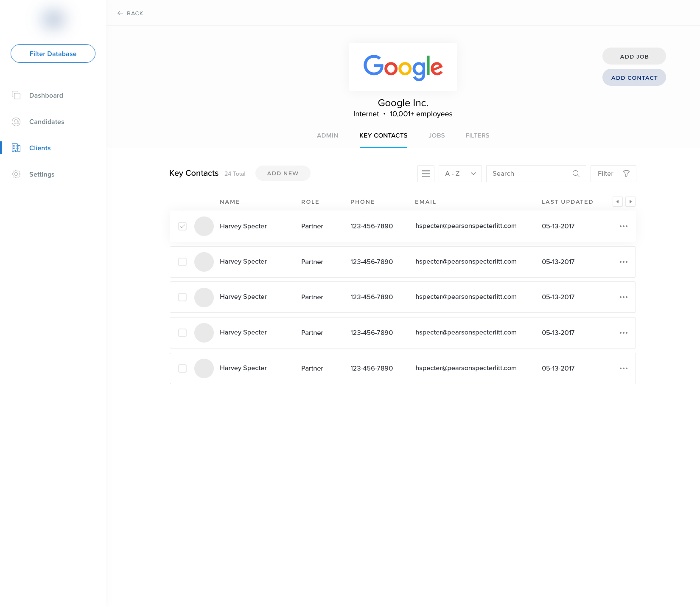Viewport: 700px width, 607px height.
Task: Click the Email column header
Action: [x=426, y=202]
